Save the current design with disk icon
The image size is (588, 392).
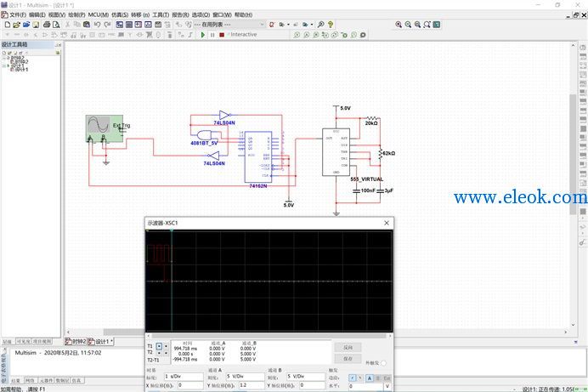(36, 25)
